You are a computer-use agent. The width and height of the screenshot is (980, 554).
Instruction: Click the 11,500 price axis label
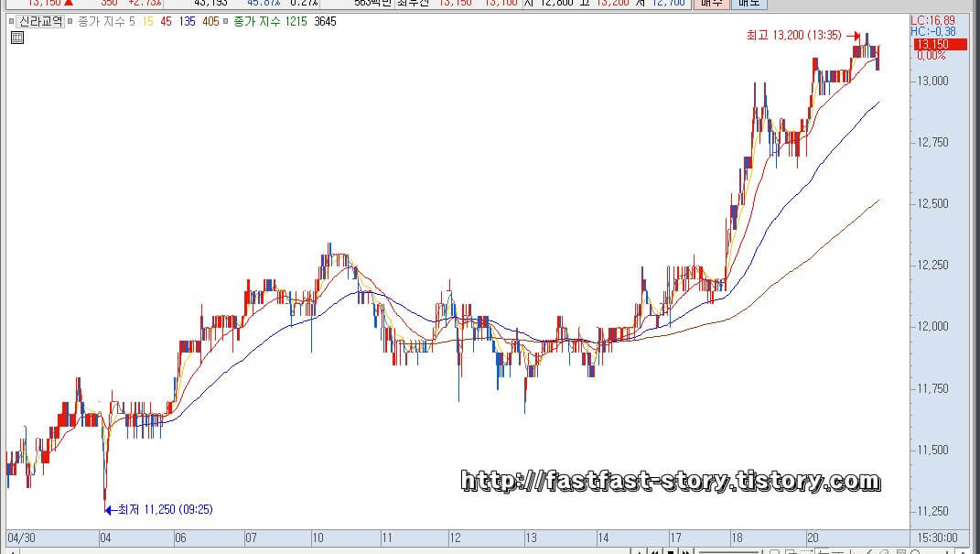pyautogui.click(x=932, y=451)
